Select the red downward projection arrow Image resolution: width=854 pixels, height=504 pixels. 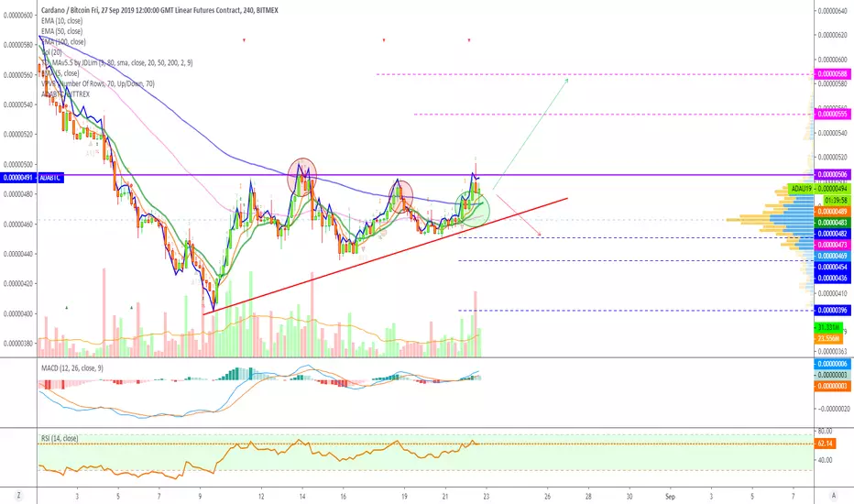[x=518, y=214]
